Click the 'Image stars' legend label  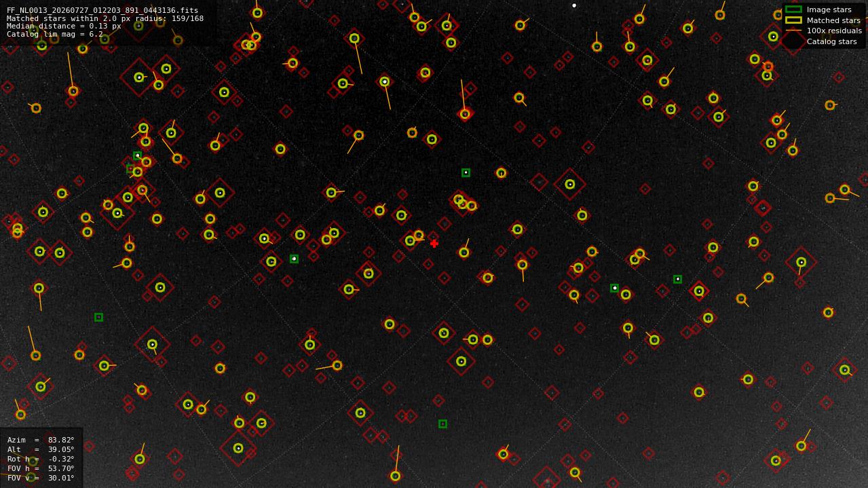(829, 10)
